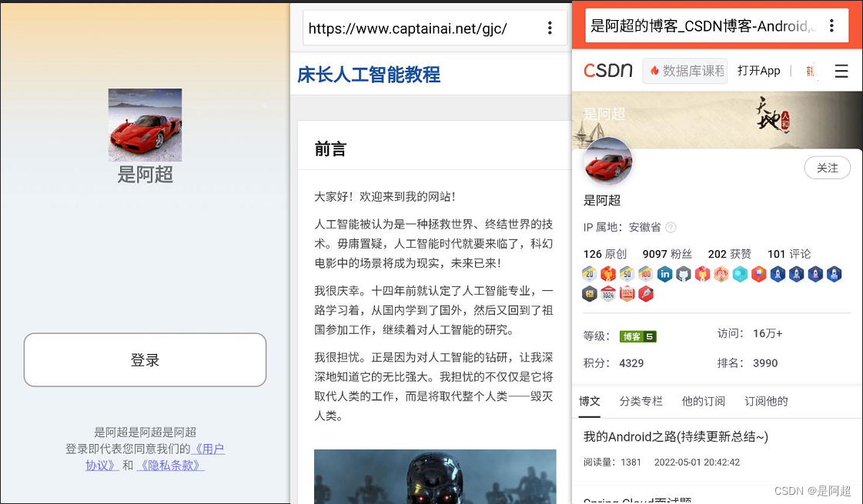Viewport: 863px width, 504px height.
Task: Click the 202 获赞 stat
Action: click(x=729, y=254)
